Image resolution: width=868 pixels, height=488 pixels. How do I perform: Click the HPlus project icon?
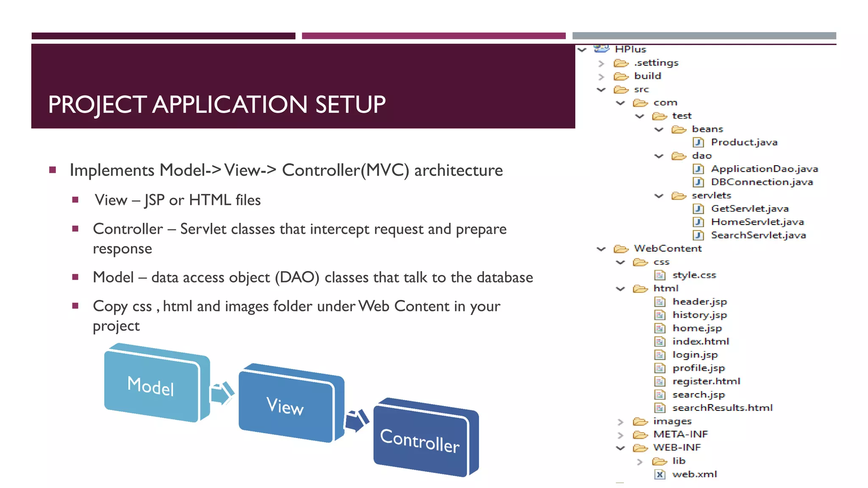point(601,49)
